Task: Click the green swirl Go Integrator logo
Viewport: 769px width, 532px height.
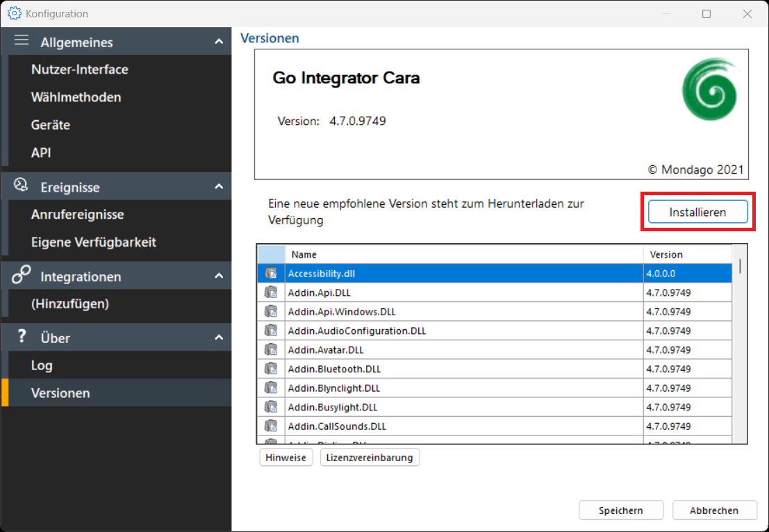Action: click(x=710, y=89)
